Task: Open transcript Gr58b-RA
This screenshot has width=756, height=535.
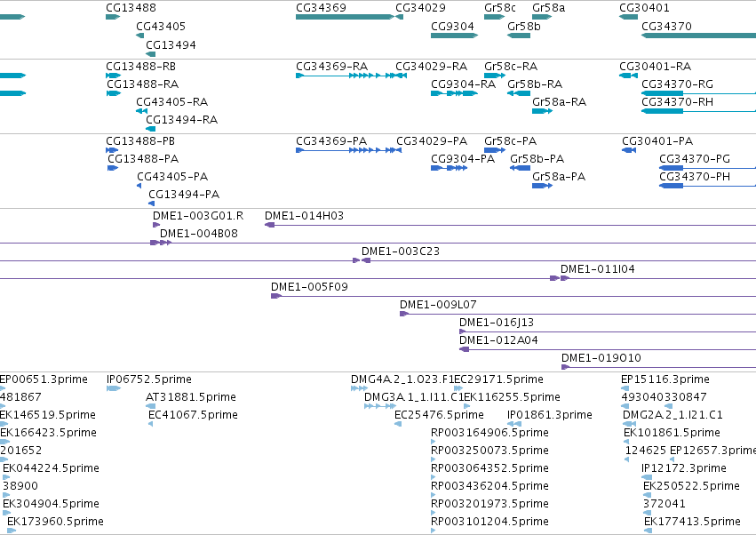Action: (519, 93)
